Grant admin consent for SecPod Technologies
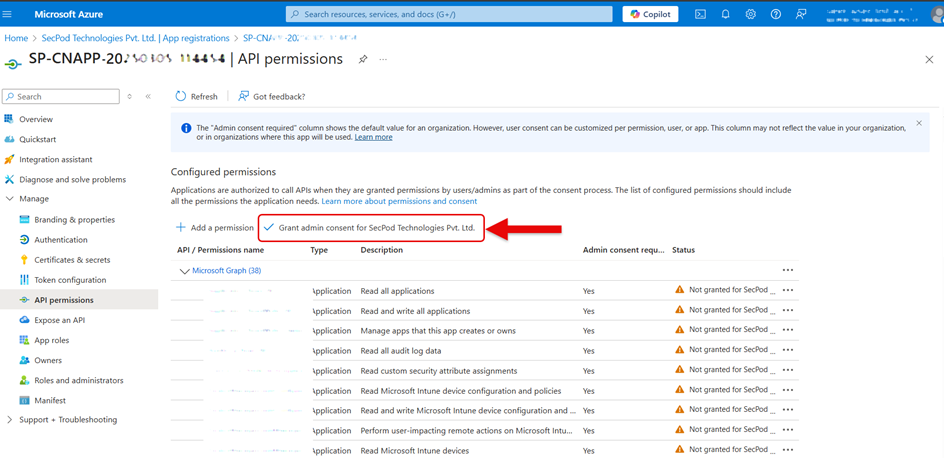This screenshot has width=944, height=458. click(371, 228)
